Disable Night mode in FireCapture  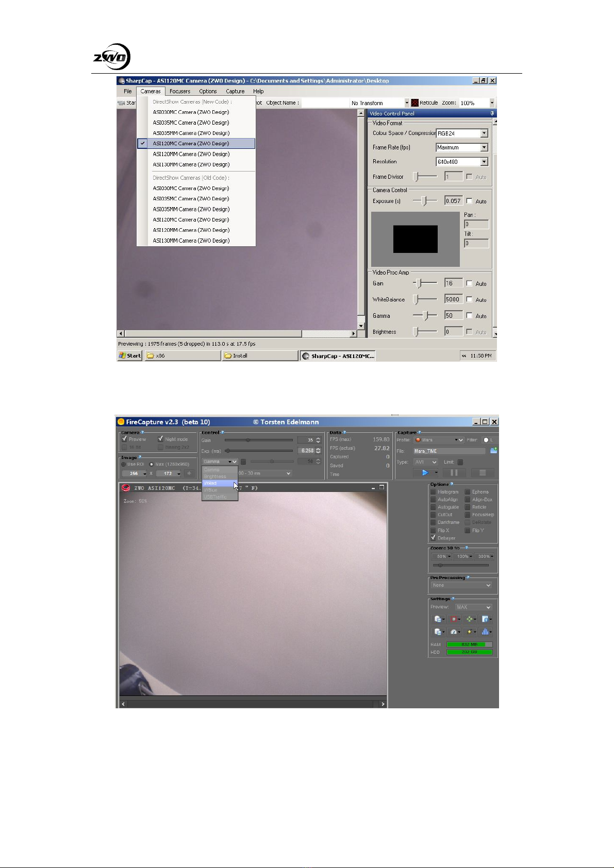point(160,439)
